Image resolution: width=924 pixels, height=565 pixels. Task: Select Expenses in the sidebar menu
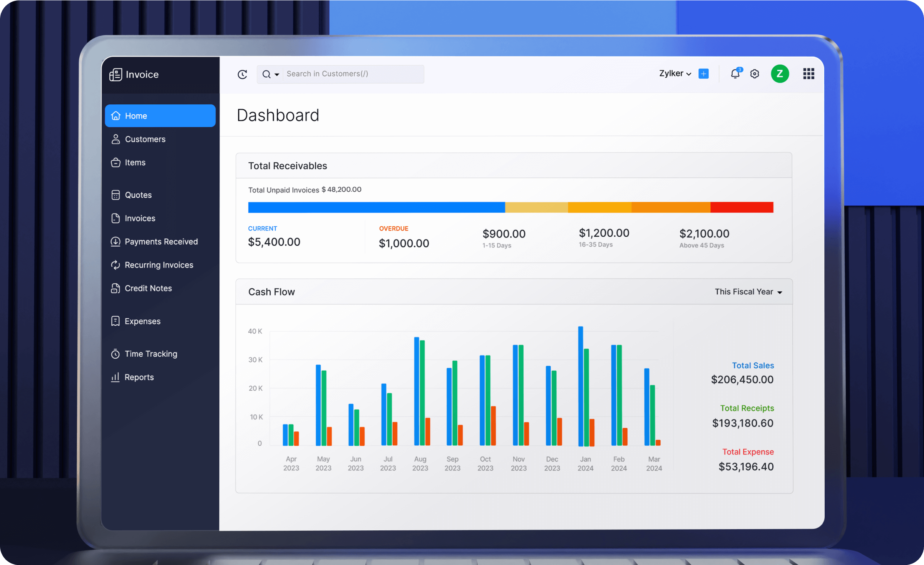click(x=142, y=321)
